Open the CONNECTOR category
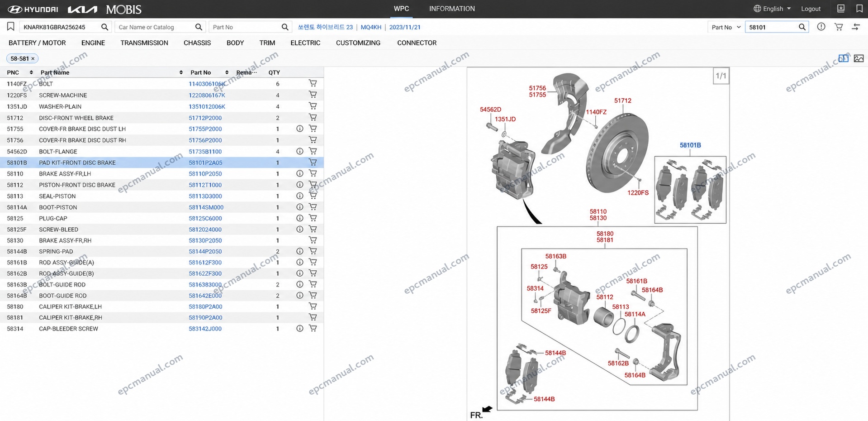This screenshot has width=868, height=421. 417,43
